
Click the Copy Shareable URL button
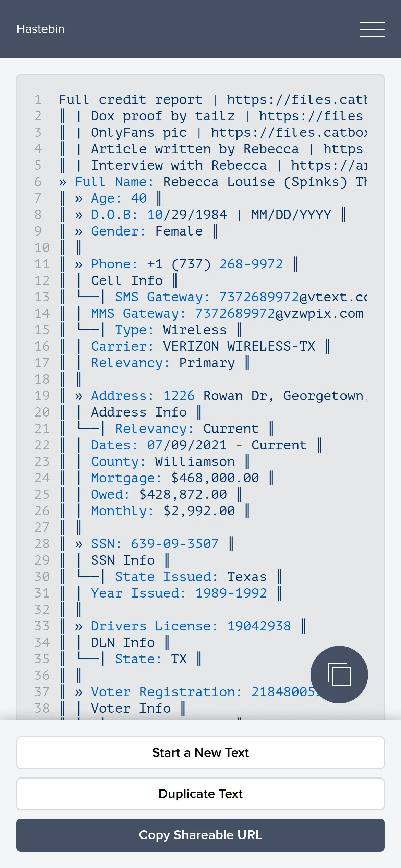200,835
